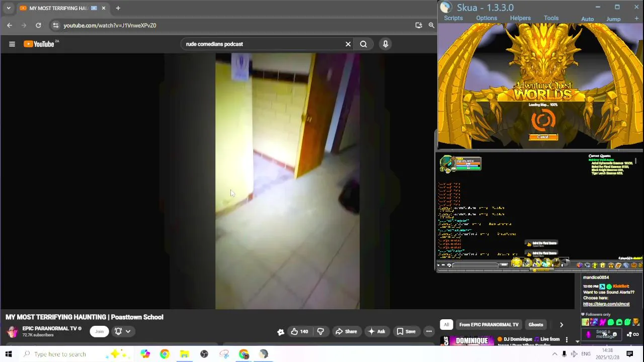Click the YouTube search magnifier button

pos(363,44)
